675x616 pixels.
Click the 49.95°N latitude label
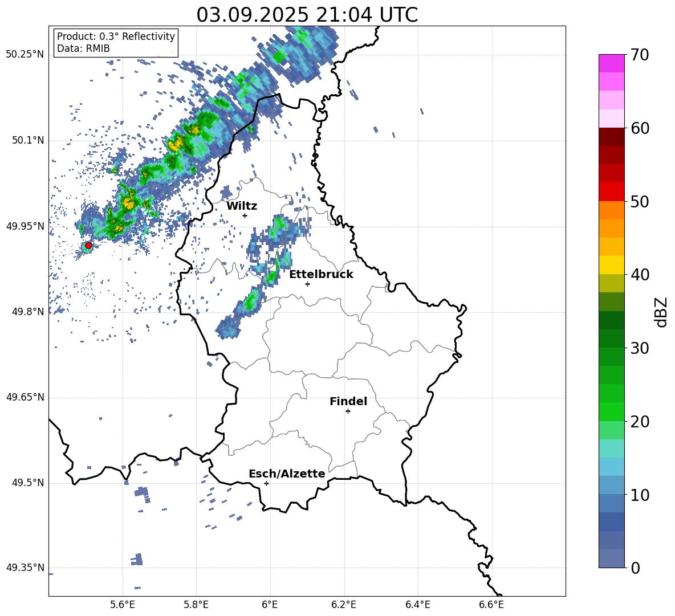(x=25, y=226)
